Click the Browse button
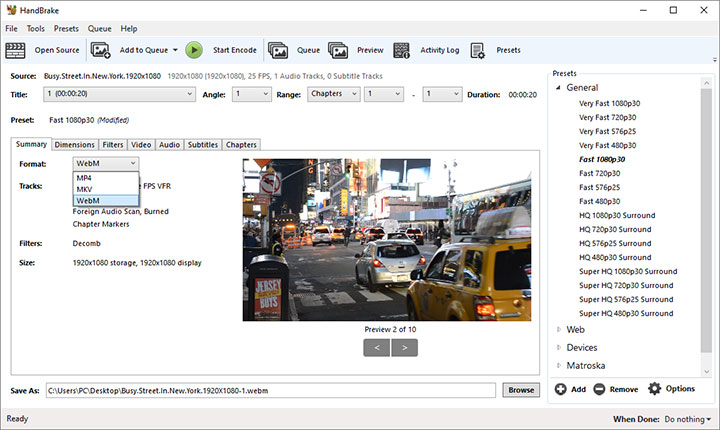 tap(519, 389)
